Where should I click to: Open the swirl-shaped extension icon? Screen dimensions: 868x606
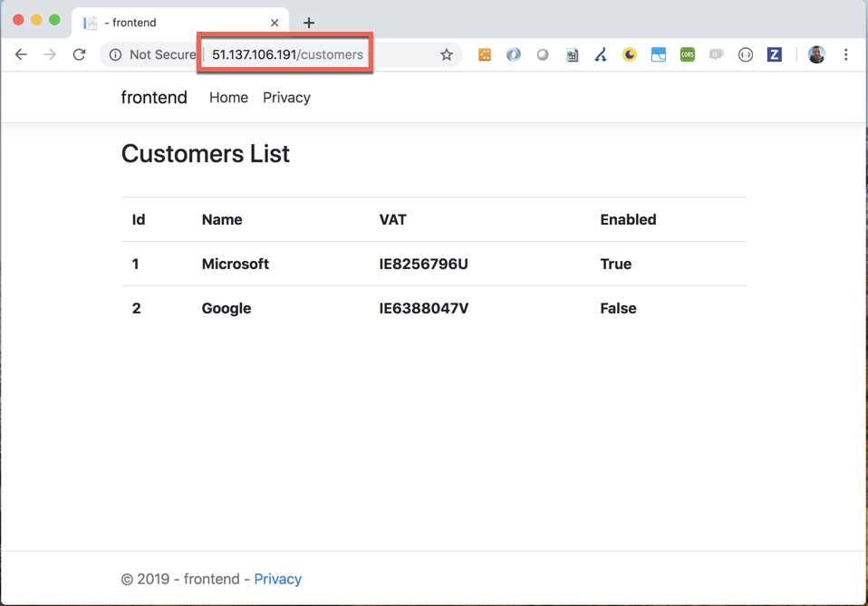[514, 54]
